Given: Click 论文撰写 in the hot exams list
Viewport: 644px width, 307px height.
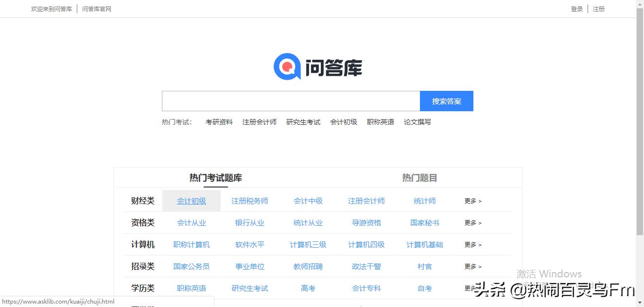Looking at the screenshot, I should pos(417,122).
